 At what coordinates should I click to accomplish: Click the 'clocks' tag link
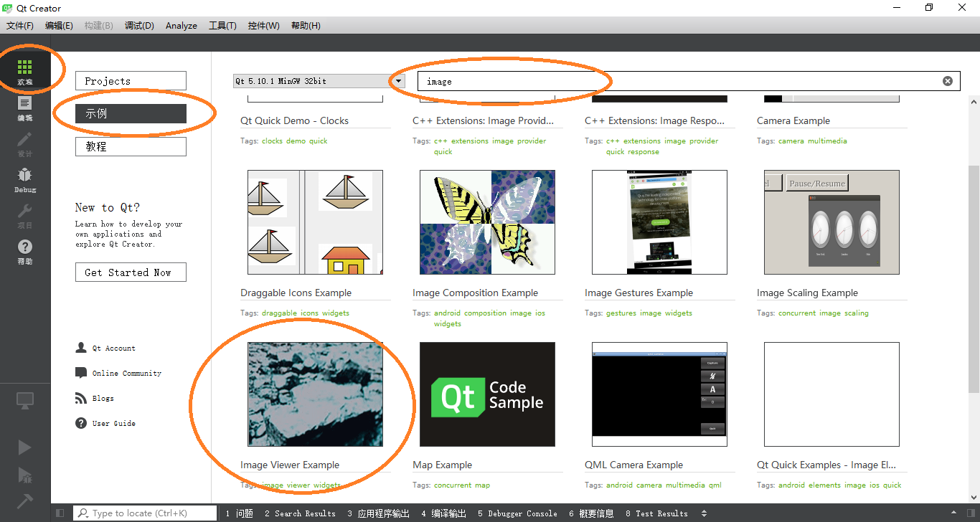[273, 141]
